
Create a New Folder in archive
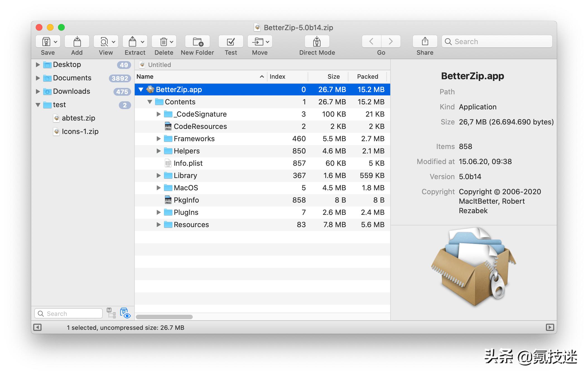[197, 42]
